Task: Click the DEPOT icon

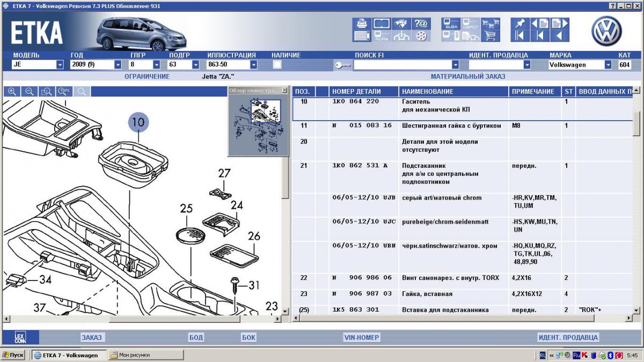Action: pos(471,24)
